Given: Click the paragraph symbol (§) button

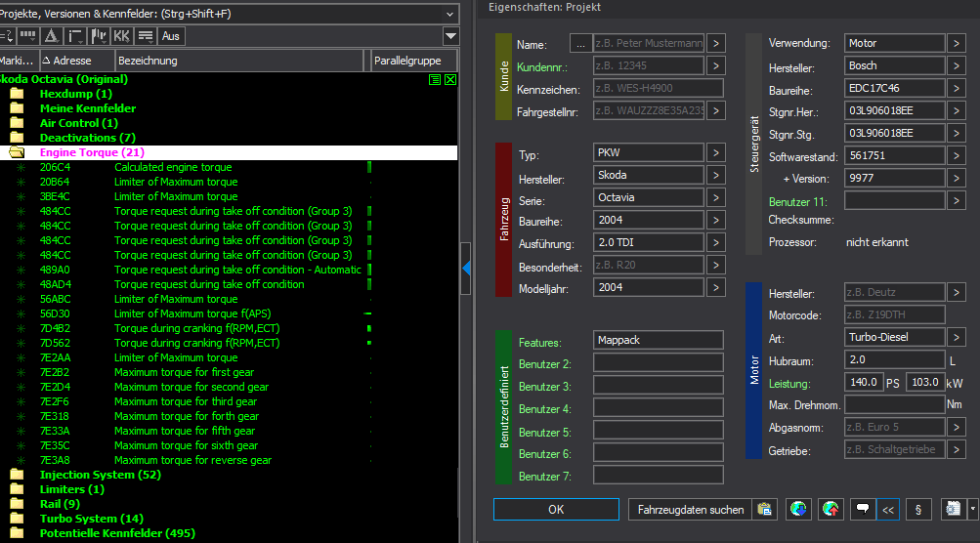Looking at the screenshot, I should point(917,509).
